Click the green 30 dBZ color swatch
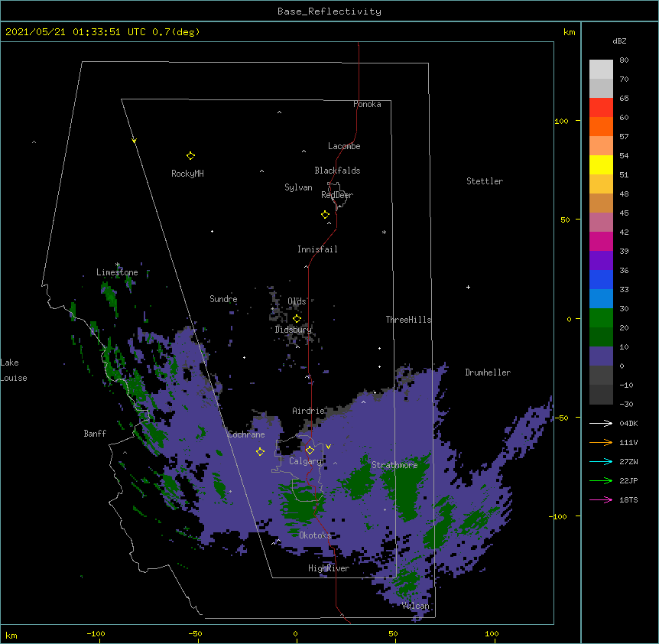The image size is (659, 644). click(601, 318)
